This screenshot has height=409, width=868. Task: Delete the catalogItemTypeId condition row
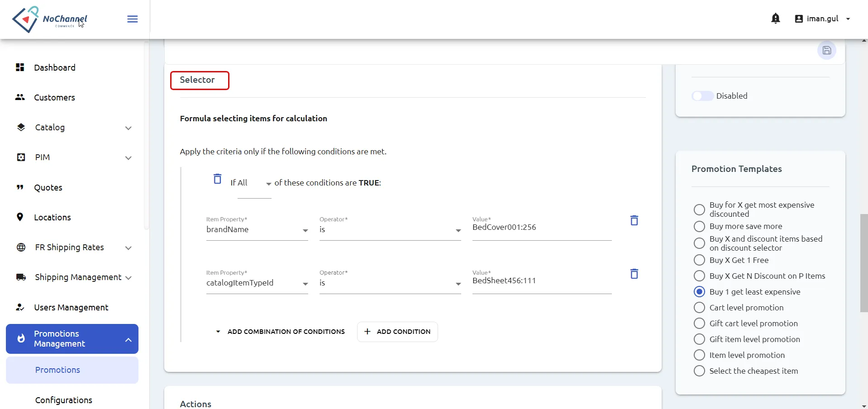point(634,274)
